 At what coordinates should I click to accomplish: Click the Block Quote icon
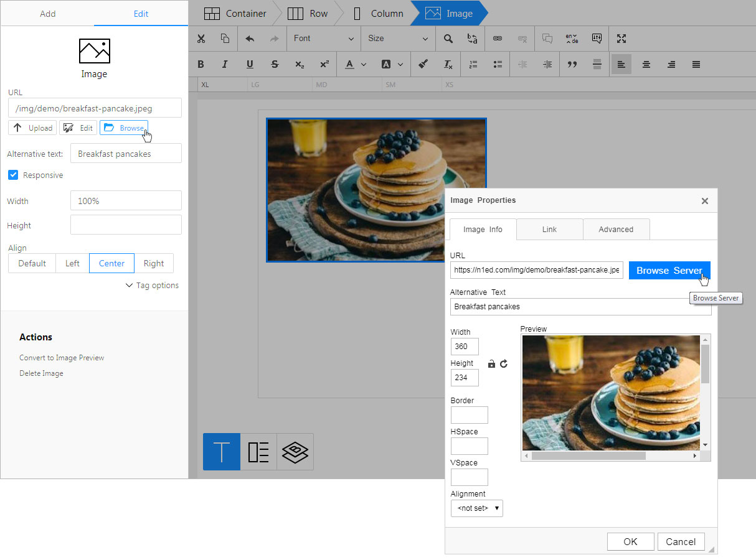click(572, 64)
